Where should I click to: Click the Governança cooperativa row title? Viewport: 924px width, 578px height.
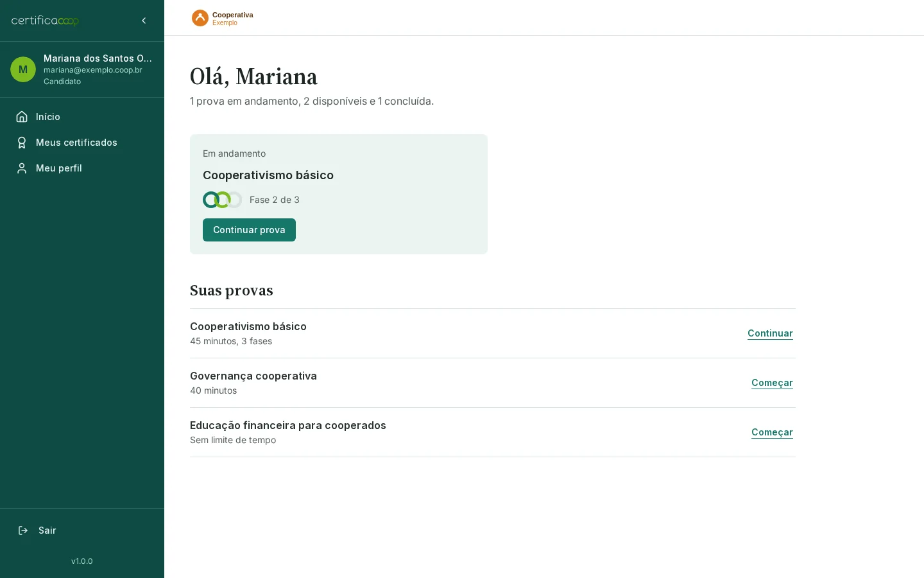(253, 376)
